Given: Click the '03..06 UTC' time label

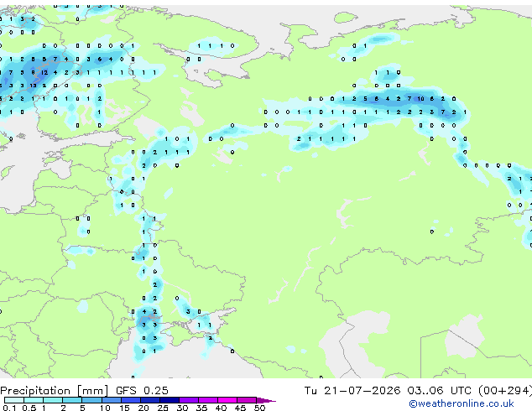Looking at the screenshot, I should (440, 391).
